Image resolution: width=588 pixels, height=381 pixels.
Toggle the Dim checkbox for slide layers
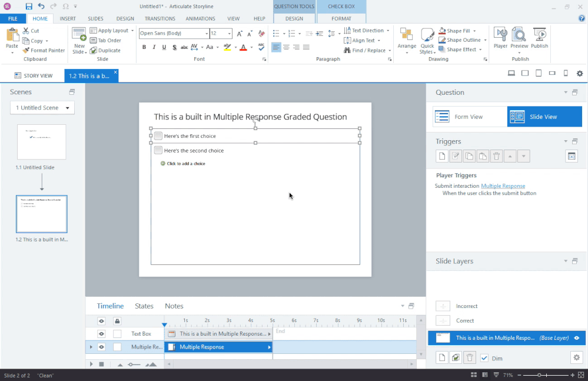(484, 358)
